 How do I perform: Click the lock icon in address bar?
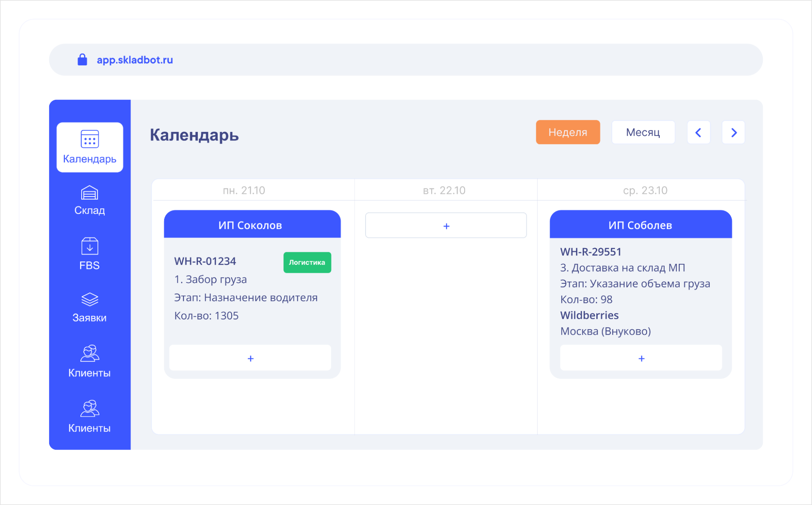point(82,60)
